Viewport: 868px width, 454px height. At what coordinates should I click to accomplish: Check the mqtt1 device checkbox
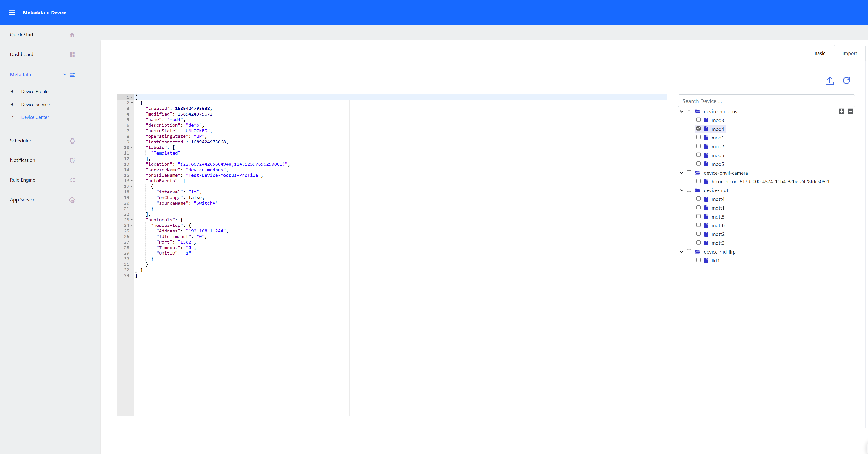point(699,207)
